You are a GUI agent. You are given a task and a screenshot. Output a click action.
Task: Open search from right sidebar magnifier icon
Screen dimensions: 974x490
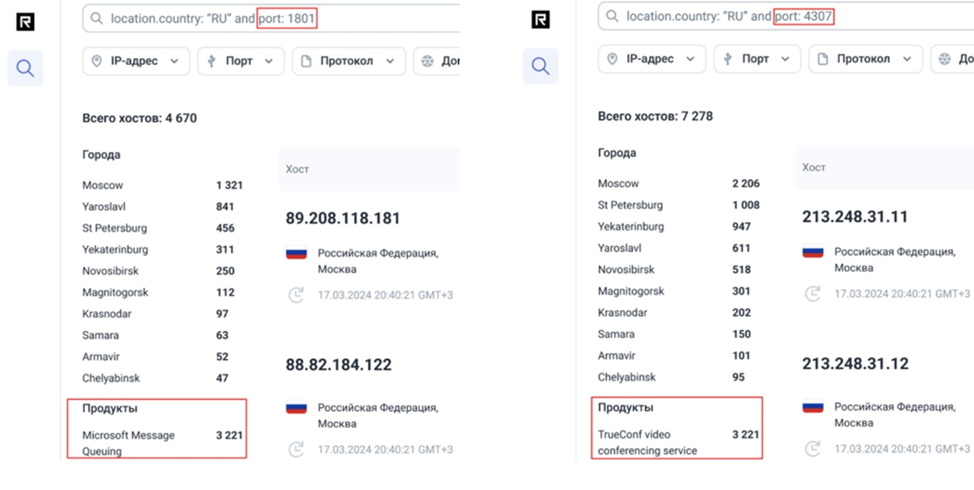pyautogui.click(x=540, y=66)
